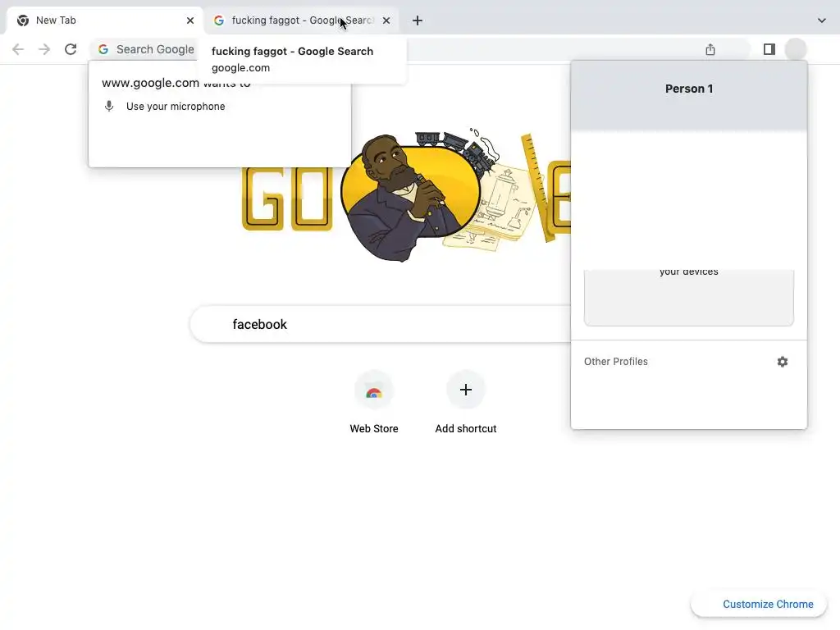
Task: Close the New Tab tab
Action: (190, 21)
